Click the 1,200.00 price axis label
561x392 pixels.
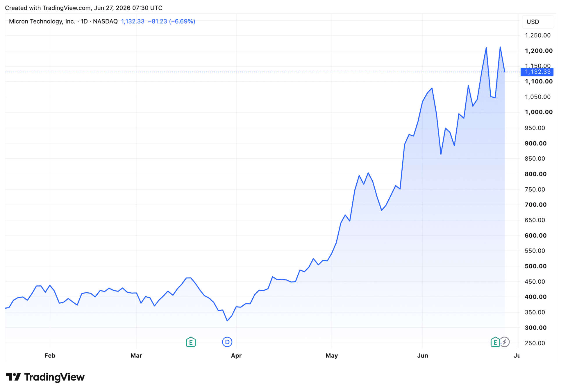pyautogui.click(x=539, y=51)
